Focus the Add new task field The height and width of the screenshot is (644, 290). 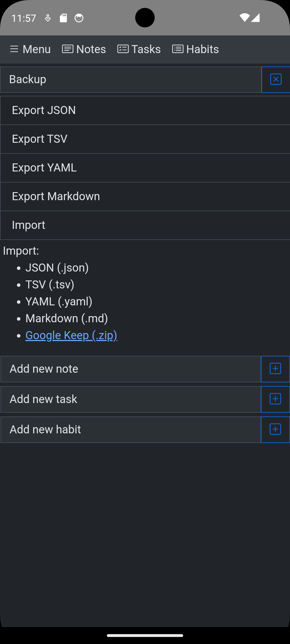131,399
